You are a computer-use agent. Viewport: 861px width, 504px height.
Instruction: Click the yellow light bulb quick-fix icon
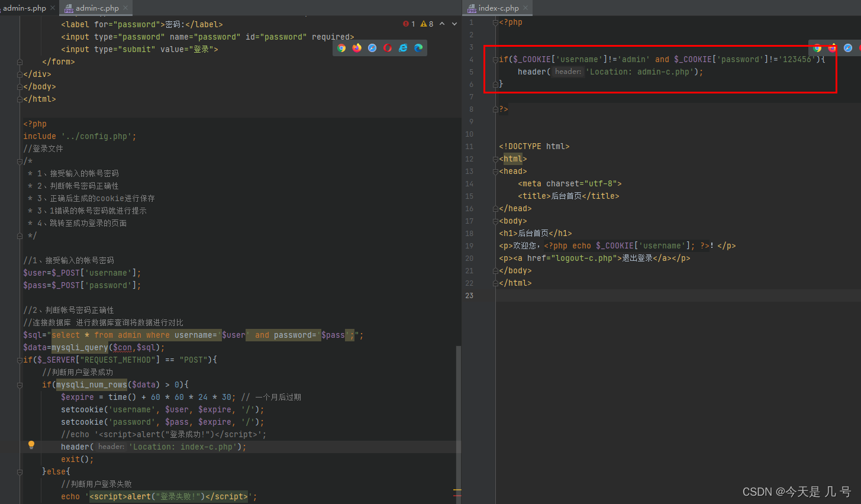point(31,445)
